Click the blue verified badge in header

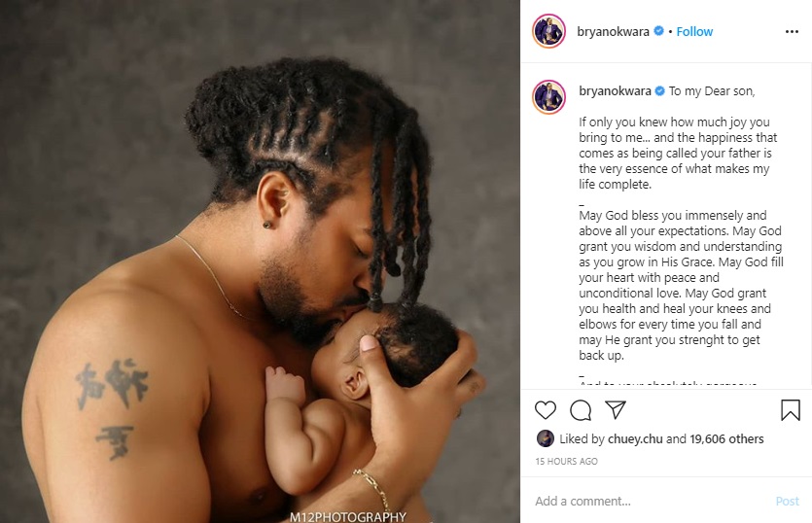[x=658, y=31]
